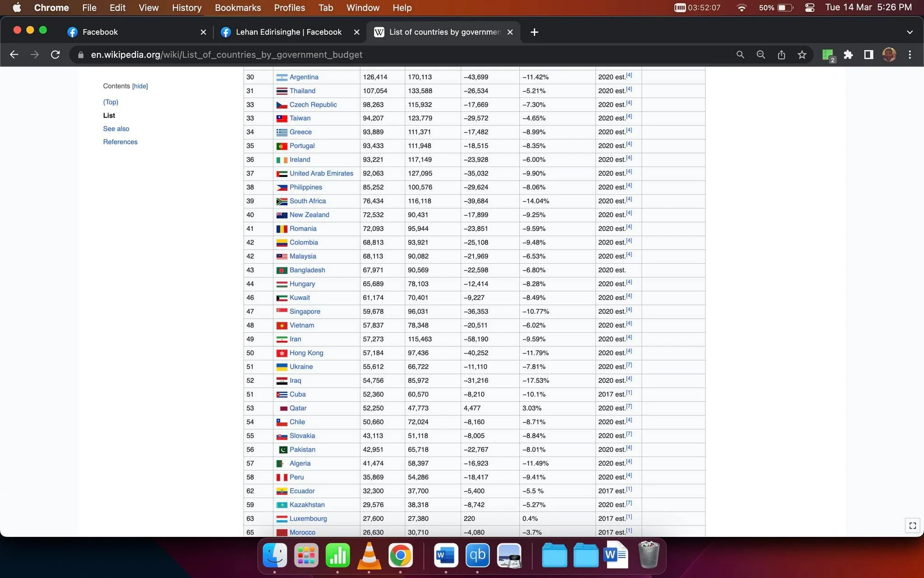Jump to References in the contents

[120, 142]
